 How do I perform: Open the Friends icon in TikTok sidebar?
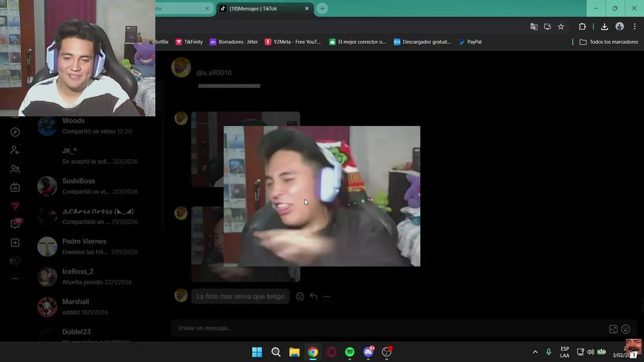pos(15,169)
